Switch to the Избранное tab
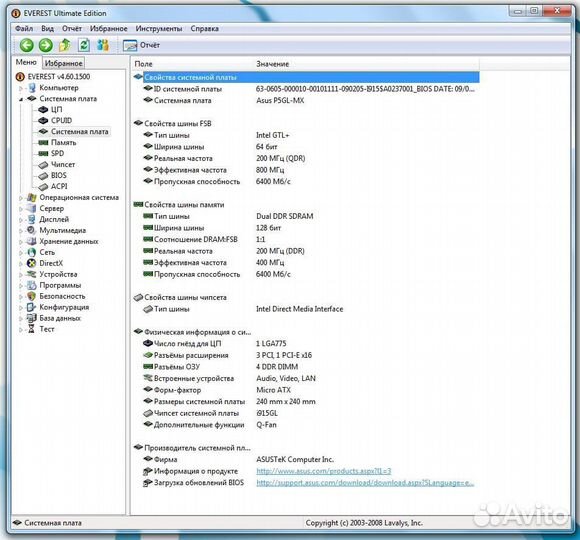The image size is (580, 540). pos(63,63)
